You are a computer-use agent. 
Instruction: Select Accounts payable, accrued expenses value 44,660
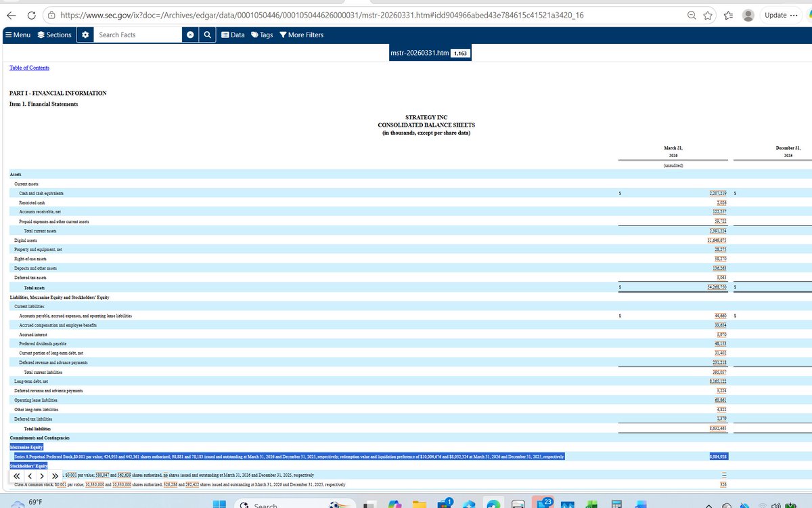coord(720,316)
